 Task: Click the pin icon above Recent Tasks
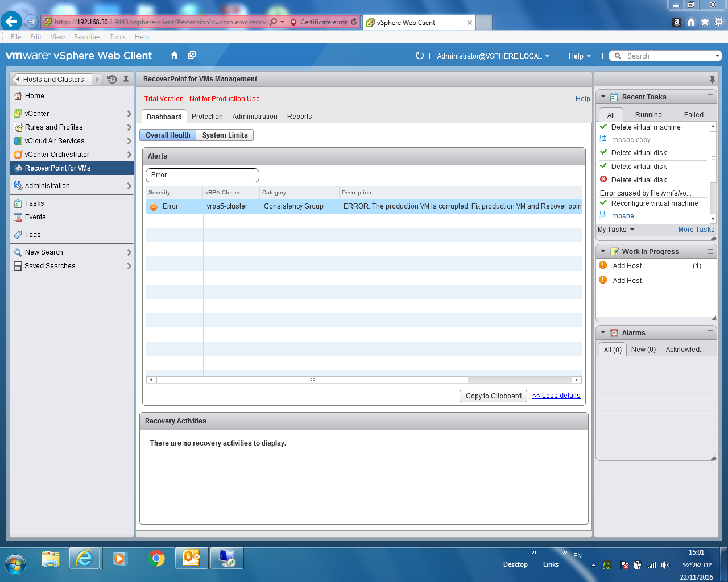pos(712,80)
